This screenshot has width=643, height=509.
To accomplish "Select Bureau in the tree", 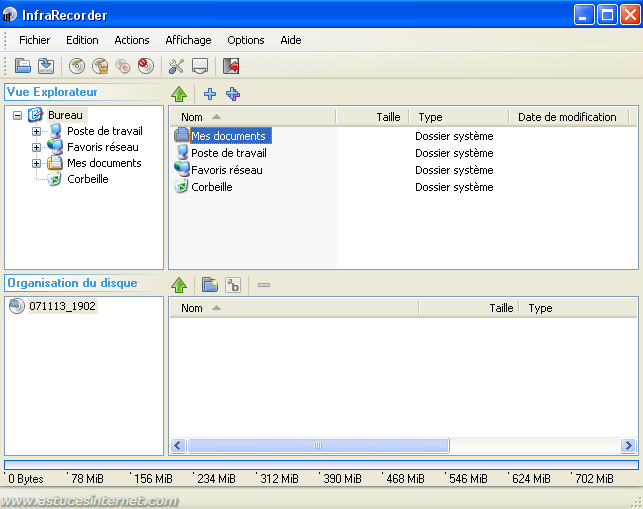I will pyautogui.click(x=65, y=115).
